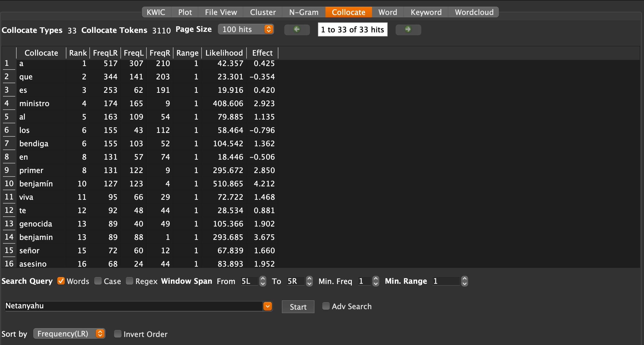This screenshot has height=345, width=644.
Task: Expand the Sort by Frequency(LR) dropdown
Action: [x=69, y=333]
